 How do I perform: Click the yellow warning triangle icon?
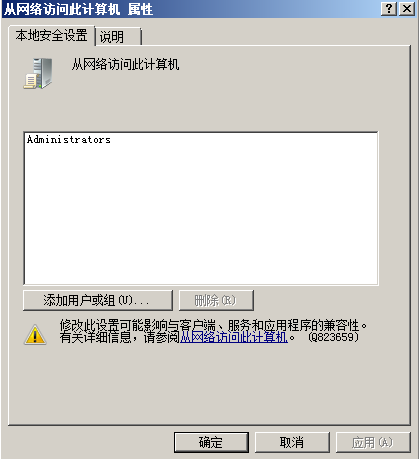coord(35,334)
